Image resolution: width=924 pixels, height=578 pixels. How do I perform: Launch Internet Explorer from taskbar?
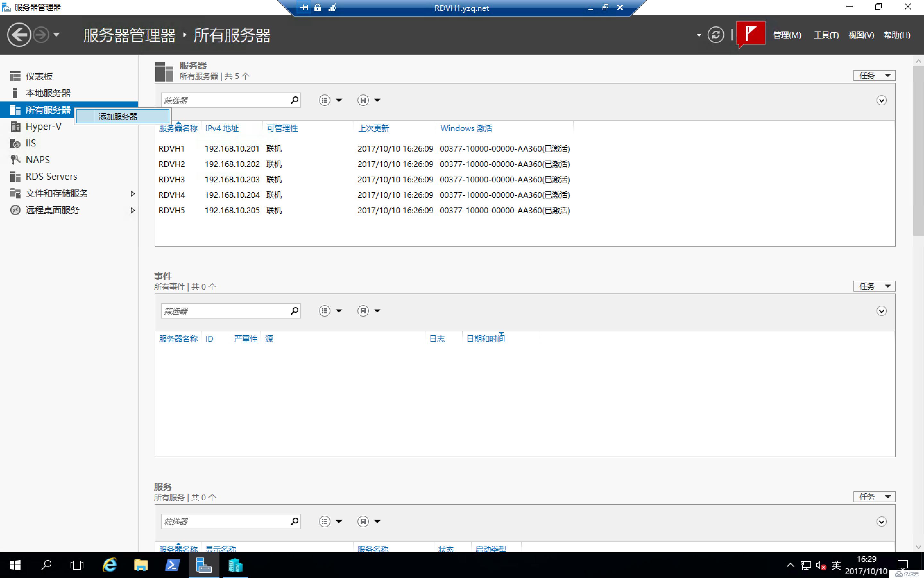click(x=110, y=565)
